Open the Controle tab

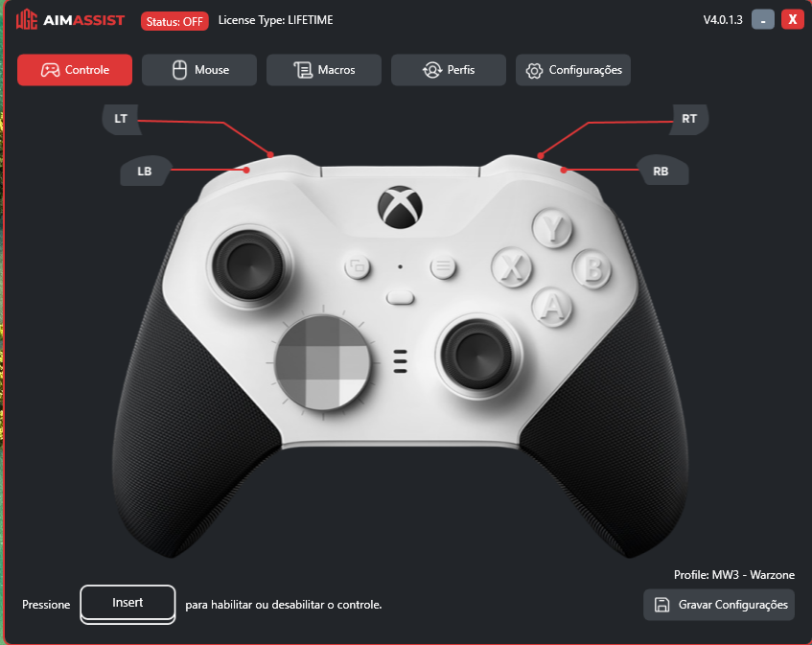point(75,70)
